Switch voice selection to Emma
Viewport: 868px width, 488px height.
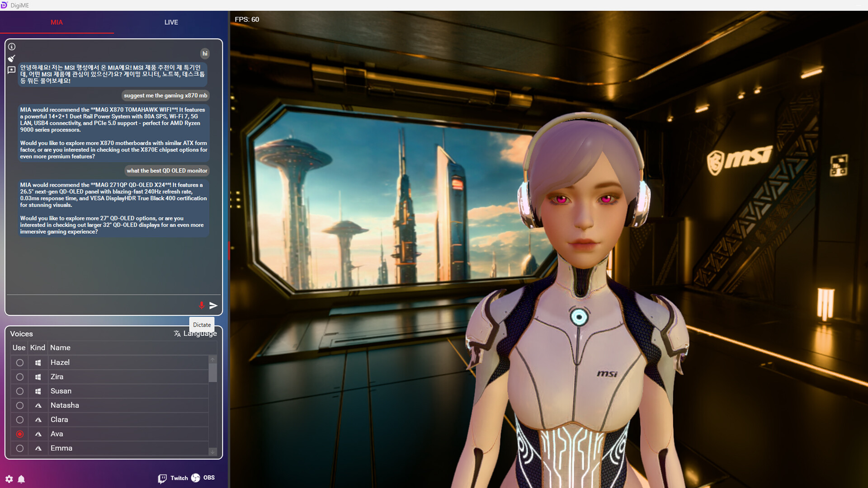pyautogui.click(x=19, y=448)
